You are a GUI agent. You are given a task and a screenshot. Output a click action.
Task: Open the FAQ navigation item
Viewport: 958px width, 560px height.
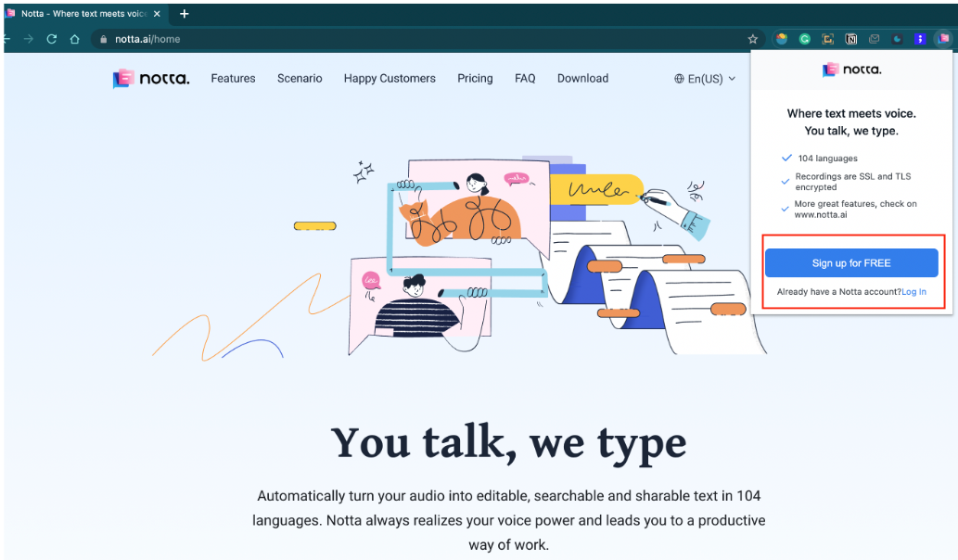(x=525, y=79)
